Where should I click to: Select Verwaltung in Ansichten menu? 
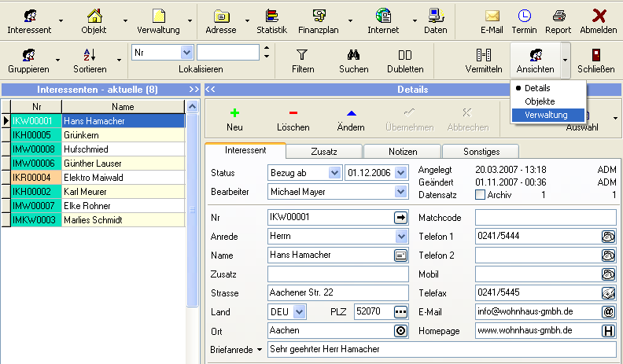point(546,115)
